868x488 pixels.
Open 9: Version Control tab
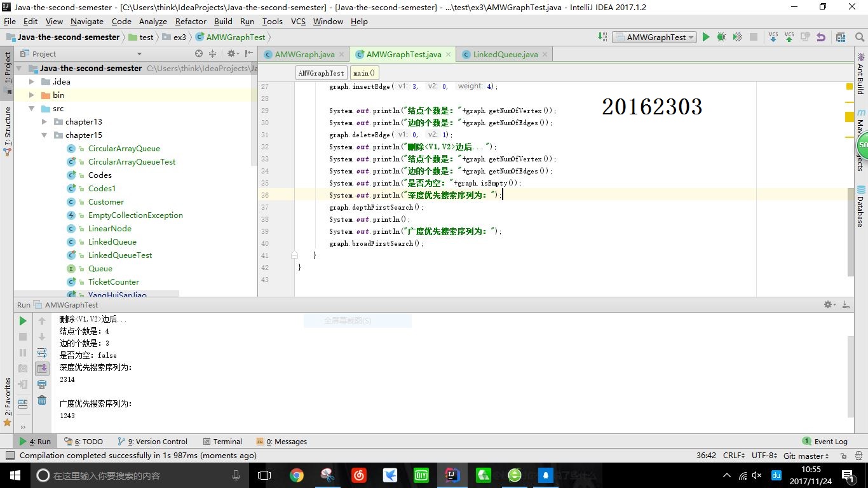[153, 442]
